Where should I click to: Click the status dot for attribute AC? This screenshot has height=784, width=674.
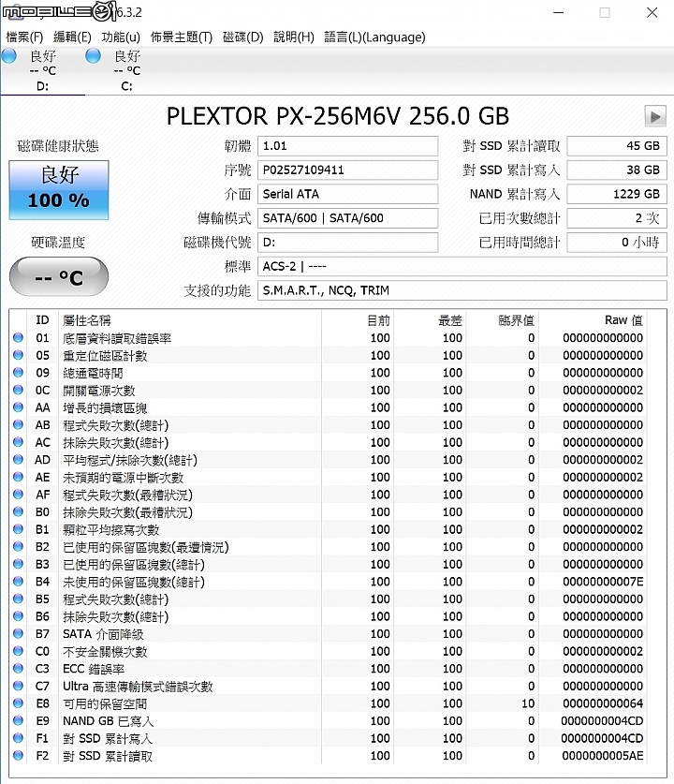pyautogui.click(x=19, y=442)
